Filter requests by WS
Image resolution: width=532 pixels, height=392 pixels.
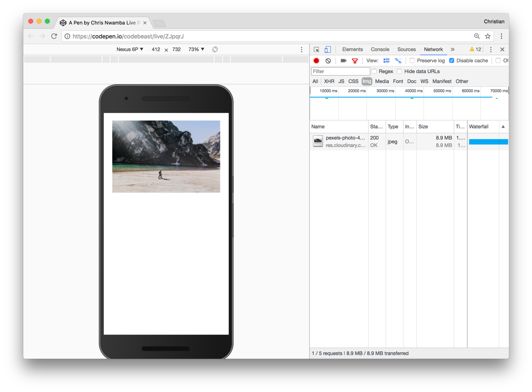click(x=424, y=81)
